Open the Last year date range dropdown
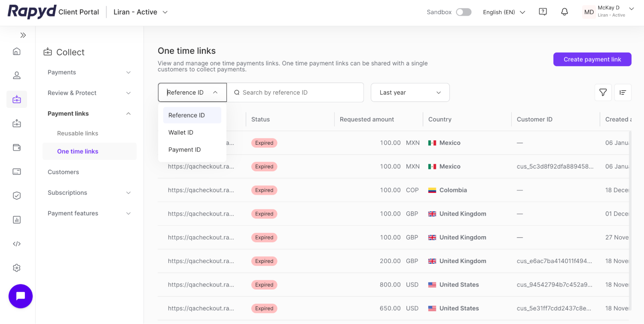 pos(410,93)
